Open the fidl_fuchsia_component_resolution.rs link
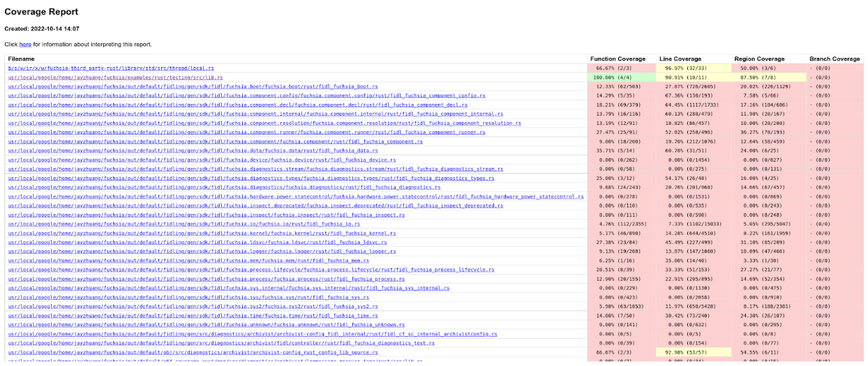 264,123
